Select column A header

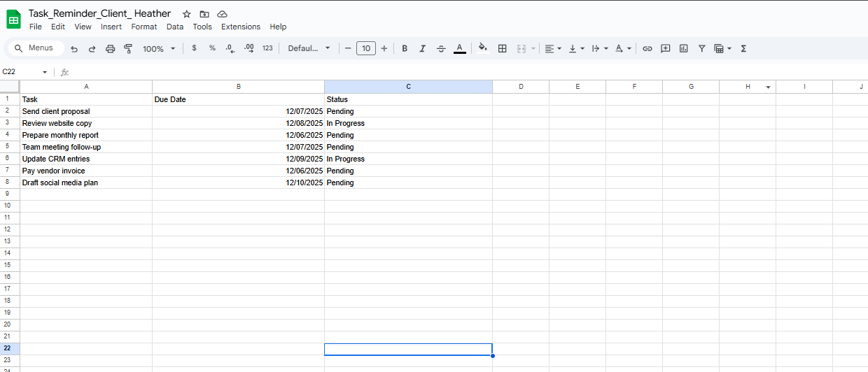86,87
